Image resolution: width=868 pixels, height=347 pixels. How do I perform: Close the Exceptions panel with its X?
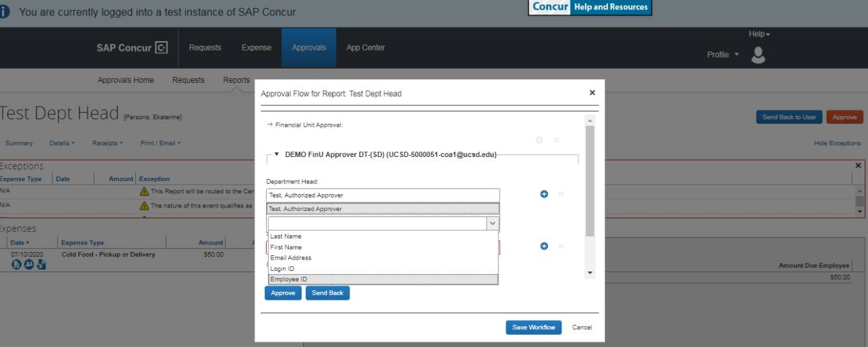click(x=858, y=165)
